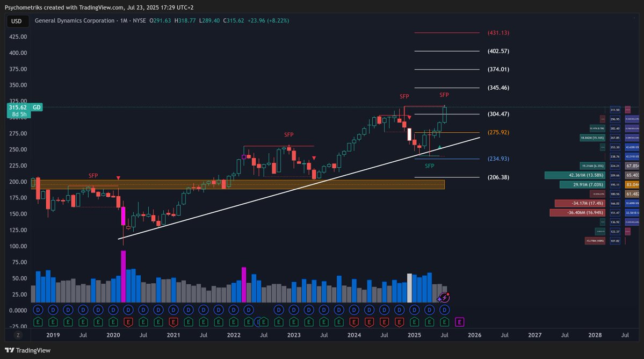Click the 315.62 GD current price label
Image resolution: width=644 pixels, height=359 pixels.
(x=25, y=107)
